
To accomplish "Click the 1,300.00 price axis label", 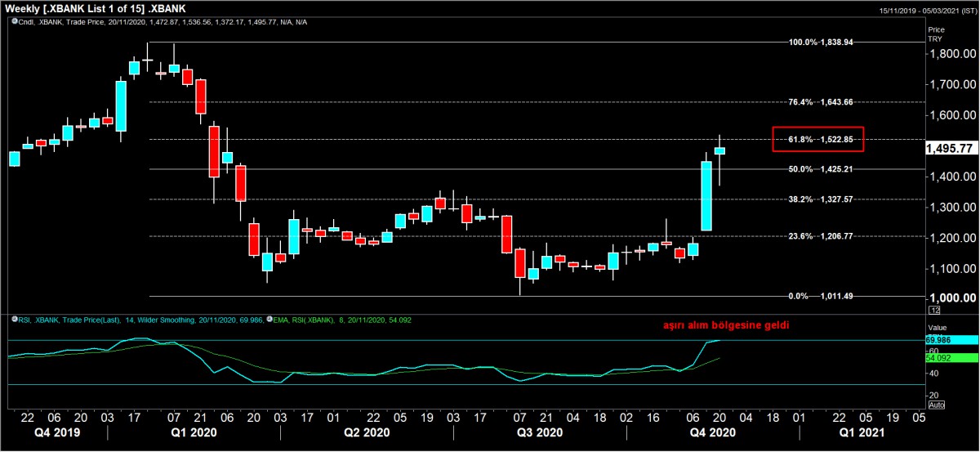I will tap(953, 208).
